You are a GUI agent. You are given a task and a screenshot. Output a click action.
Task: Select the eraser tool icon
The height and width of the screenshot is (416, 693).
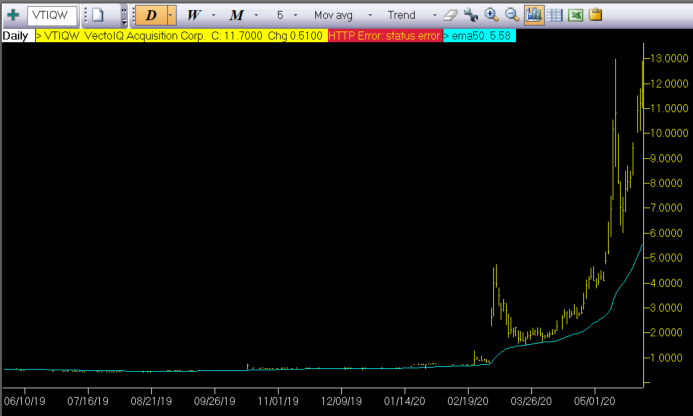pos(450,15)
